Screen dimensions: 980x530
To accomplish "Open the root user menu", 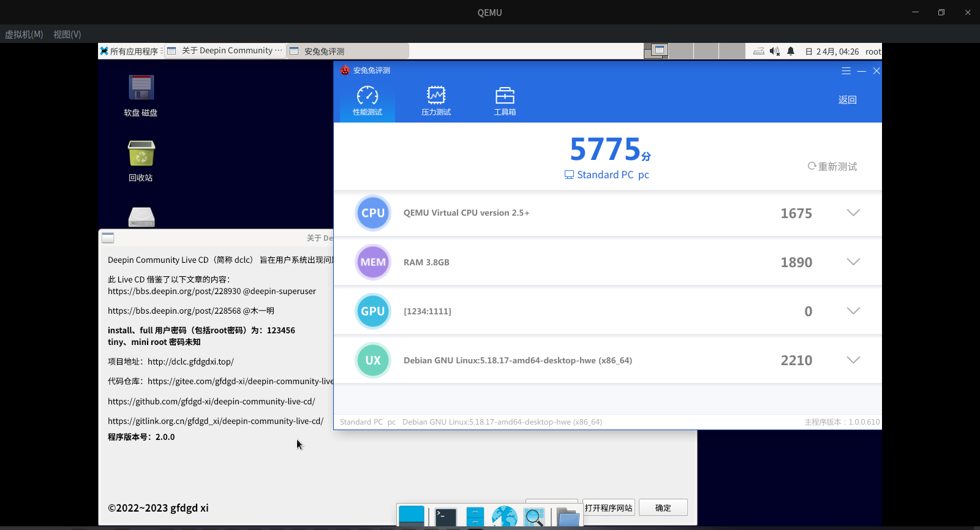I will pyautogui.click(x=873, y=51).
